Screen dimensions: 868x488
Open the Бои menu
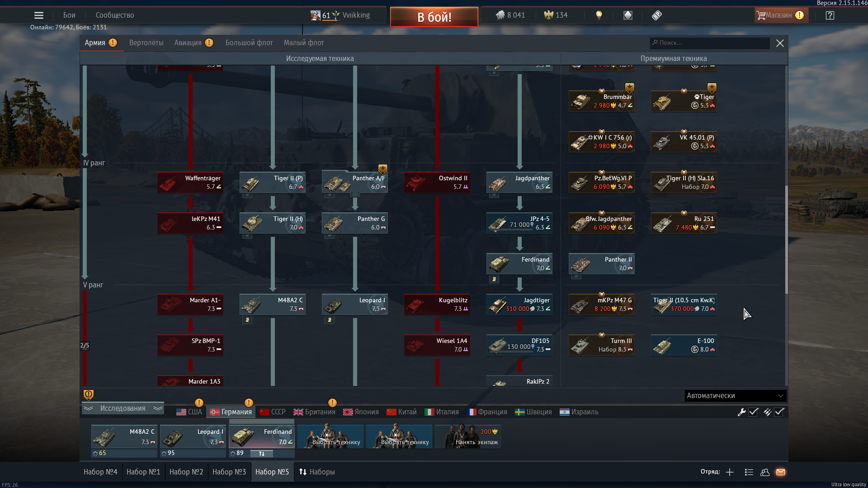coord(69,15)
